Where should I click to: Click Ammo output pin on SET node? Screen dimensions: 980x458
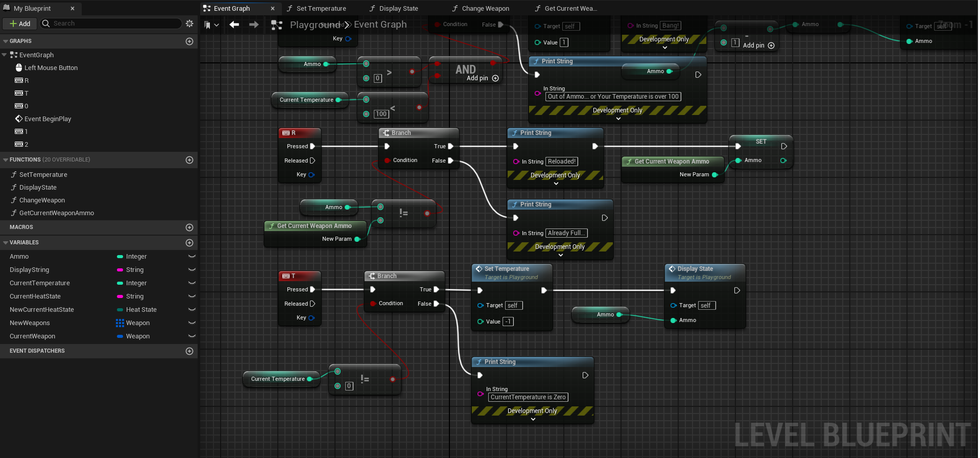tap(783, 161)
